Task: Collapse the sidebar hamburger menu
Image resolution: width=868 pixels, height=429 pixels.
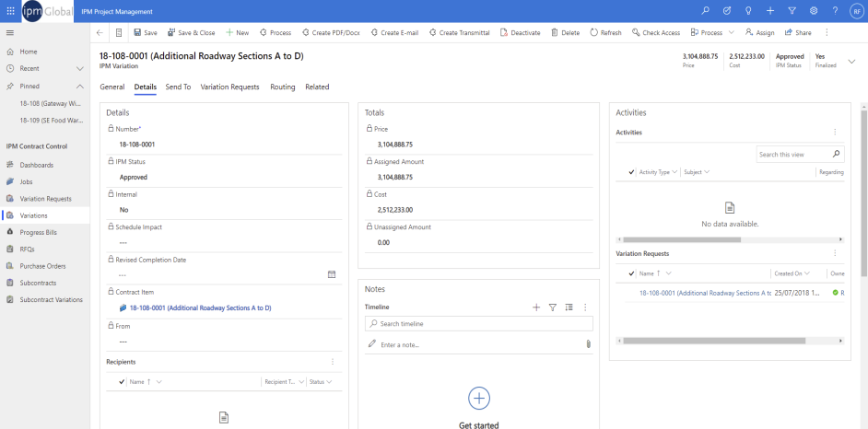Action: click(x=9, y=33)
